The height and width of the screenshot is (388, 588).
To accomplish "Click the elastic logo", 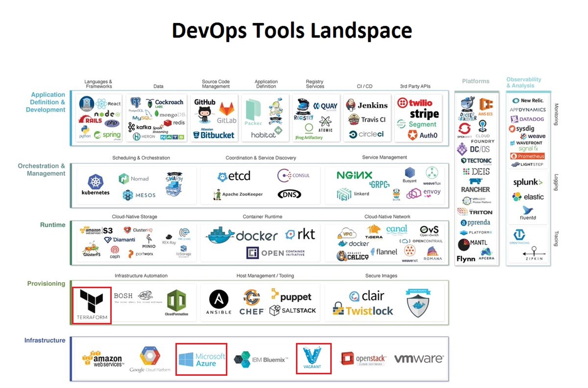I will pos(528,197).
